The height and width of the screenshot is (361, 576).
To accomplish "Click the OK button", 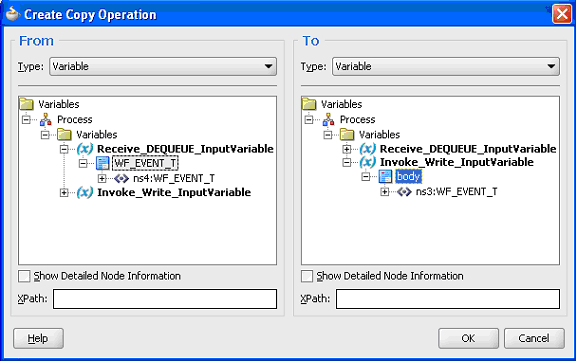I will click(468, 338).
